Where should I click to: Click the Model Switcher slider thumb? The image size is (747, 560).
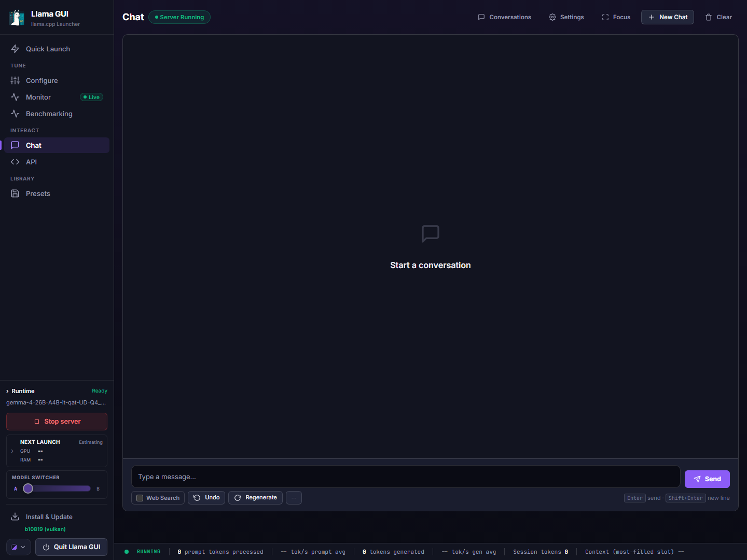(28, 488)
